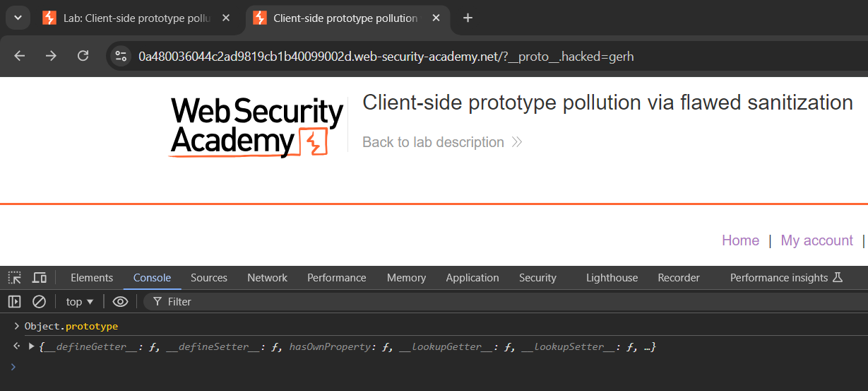Click the inspect element picker icon
The image size is (868, 391).
15,278
